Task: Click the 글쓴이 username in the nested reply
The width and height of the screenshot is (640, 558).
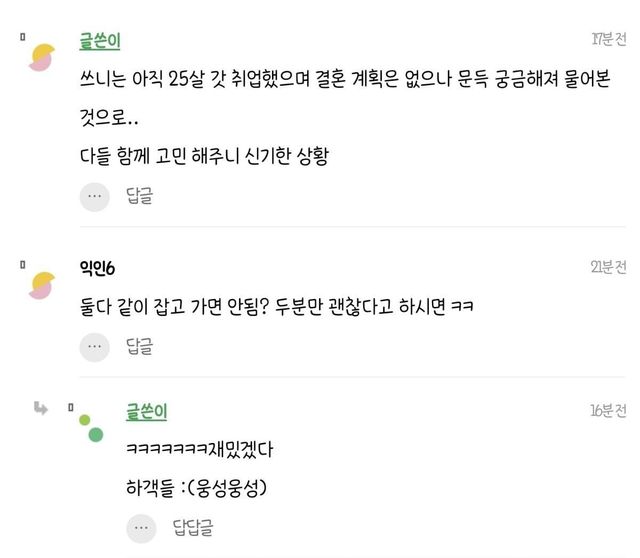Action: tap(146, 411)
